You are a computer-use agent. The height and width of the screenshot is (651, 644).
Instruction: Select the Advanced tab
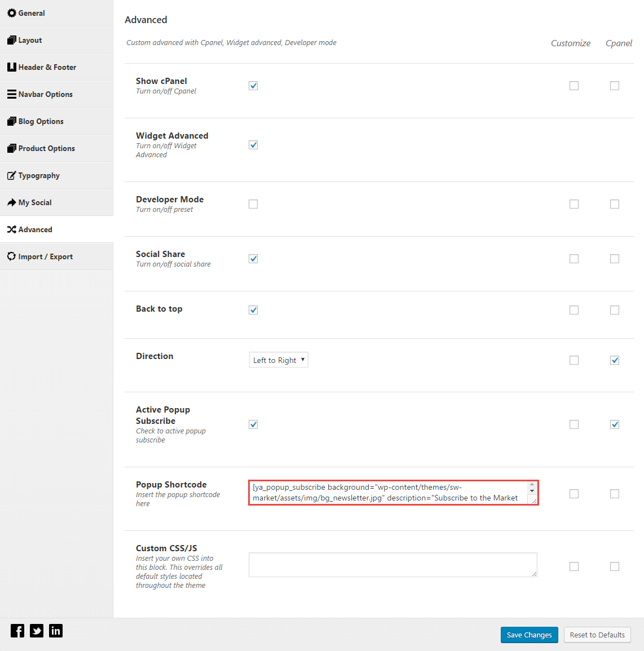[x=56, y=229]
